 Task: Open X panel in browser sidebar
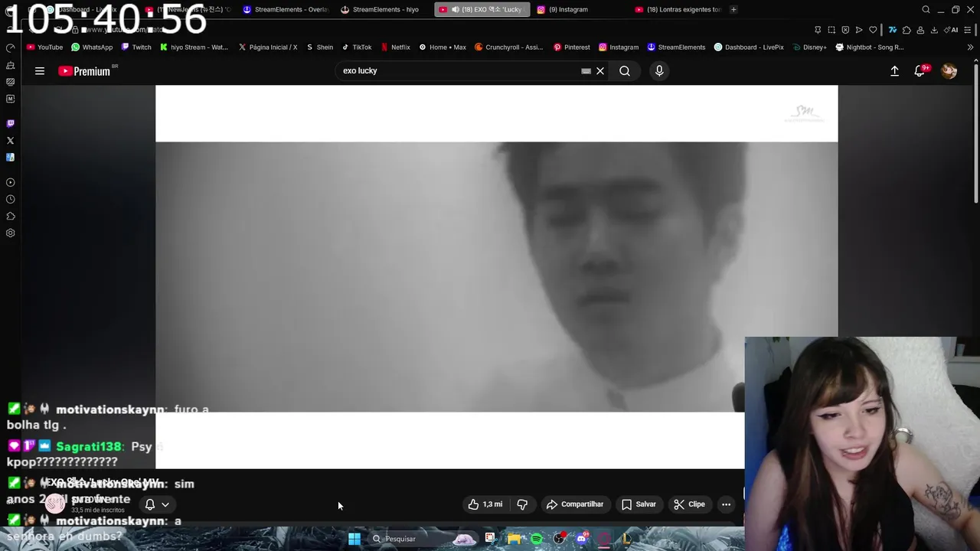[x=10, y=140]
